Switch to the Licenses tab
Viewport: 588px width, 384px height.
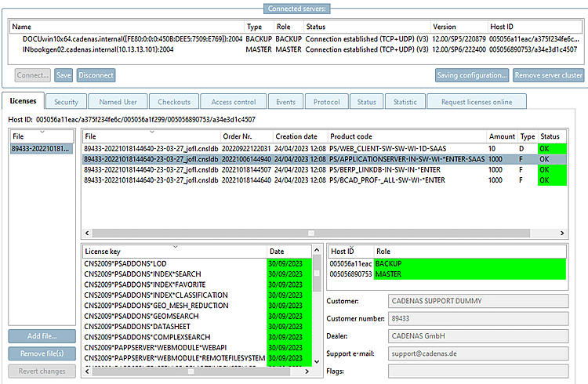point(24,101)
